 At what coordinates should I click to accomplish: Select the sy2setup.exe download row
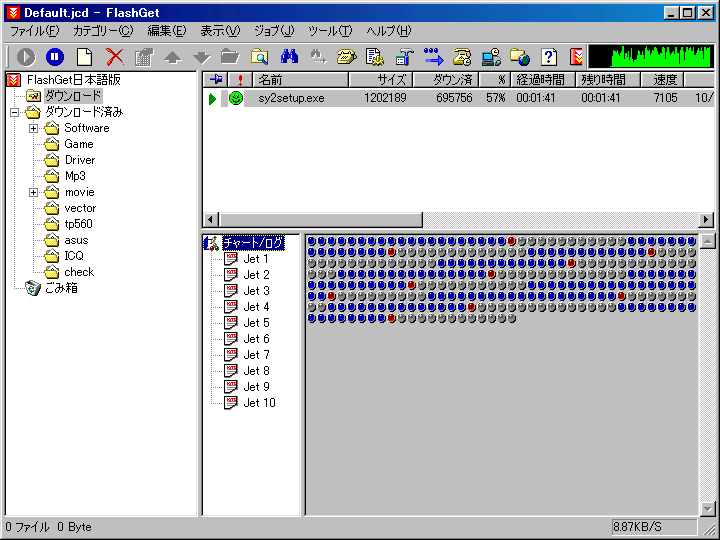[458, 98]
